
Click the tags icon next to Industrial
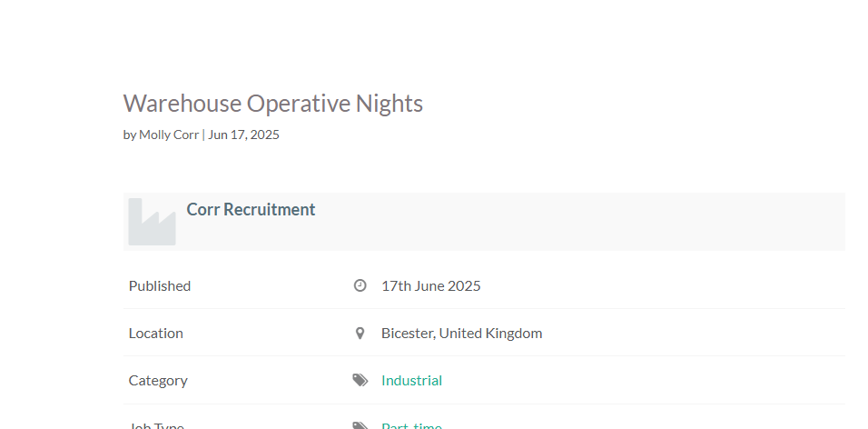click(x=360, y=380)
